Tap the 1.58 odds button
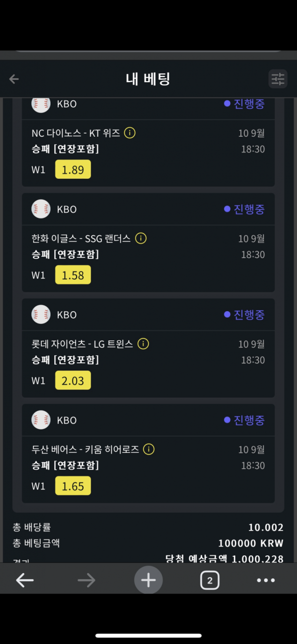297x644 pixels. click(x=73, y=275)
